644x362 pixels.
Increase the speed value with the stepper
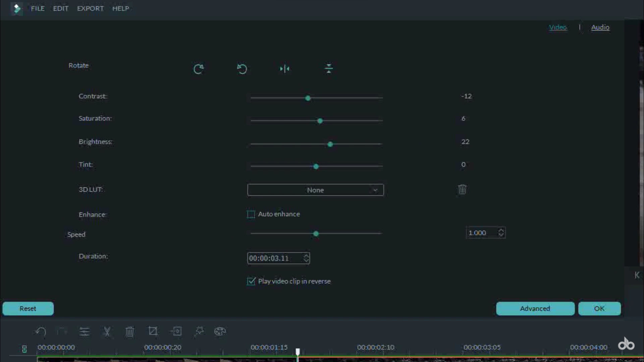click(x=501, y=231)
